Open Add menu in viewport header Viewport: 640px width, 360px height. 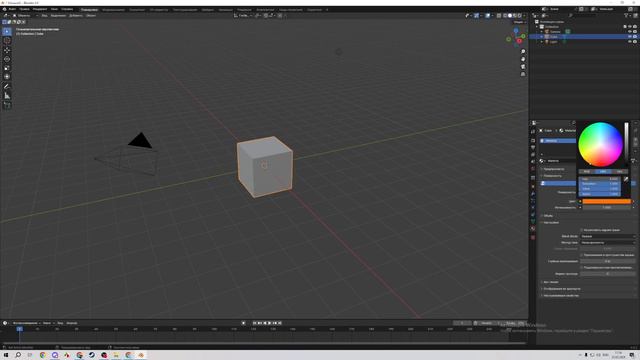[x=76, y=16]
